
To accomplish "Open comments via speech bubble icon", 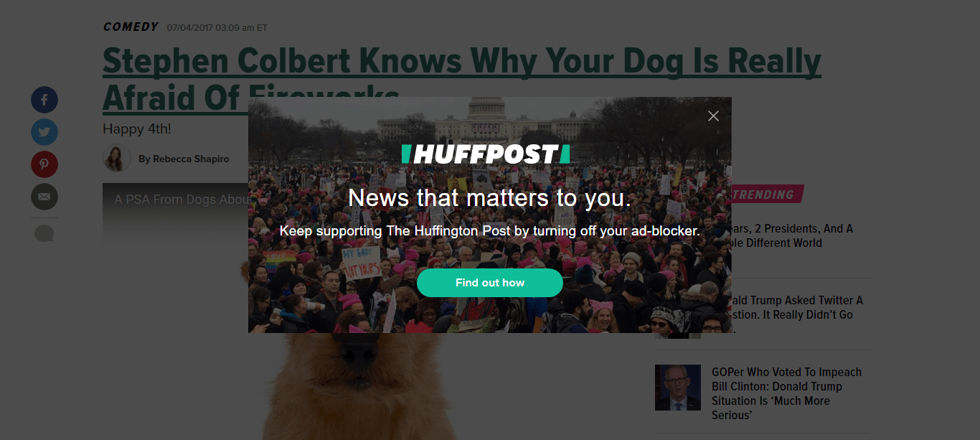I will (44, 233).
